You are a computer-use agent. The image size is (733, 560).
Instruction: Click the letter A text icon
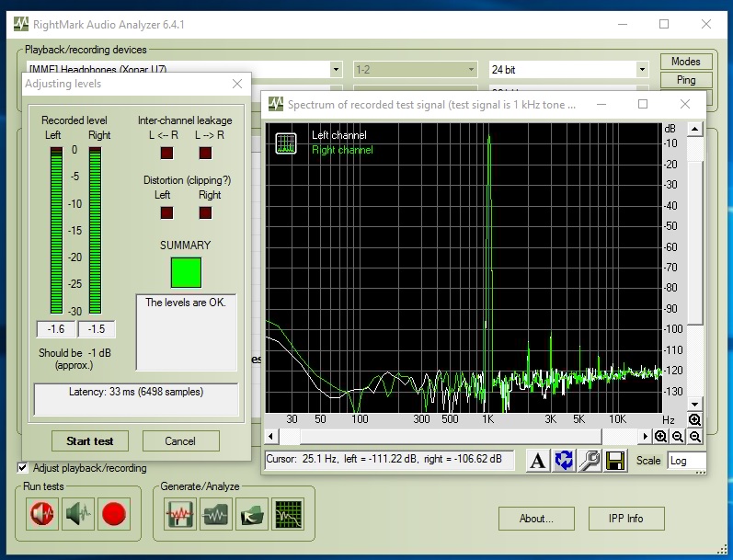click(537, 461)
